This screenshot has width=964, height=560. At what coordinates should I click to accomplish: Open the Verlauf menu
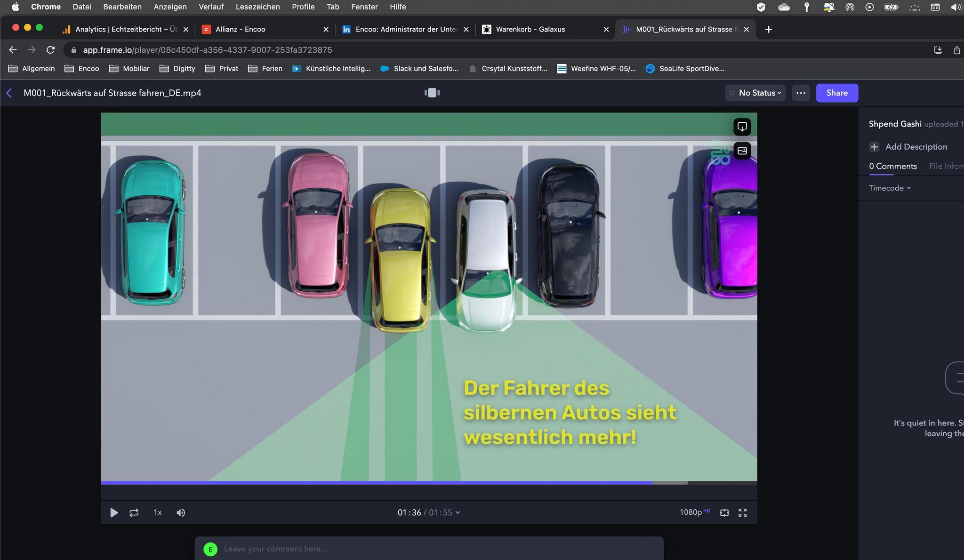[x=211, y=7]
